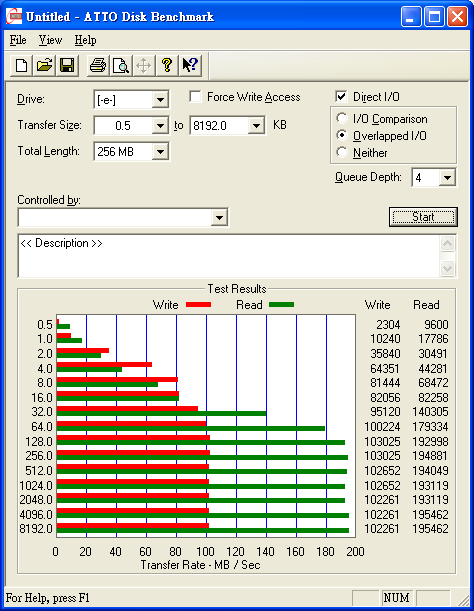Click Transfer Rate - MB / Sec label

[x=200, y=565]
